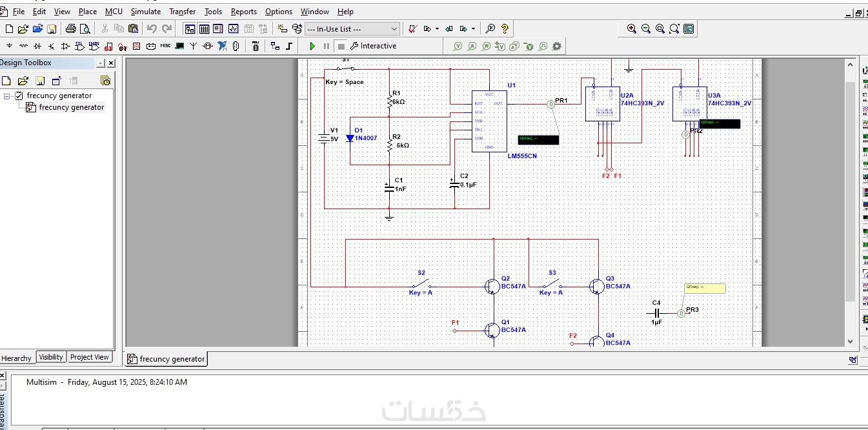The width and height of the screenshot is (868, 430).
Task: Place a resistor from the Basic components icon
Action: 23,46
